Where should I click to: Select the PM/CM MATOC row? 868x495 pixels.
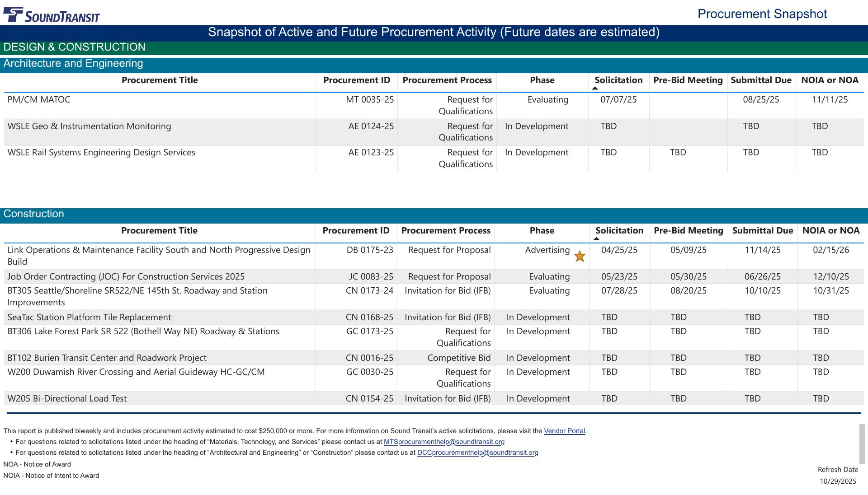(x=39, y=100)
